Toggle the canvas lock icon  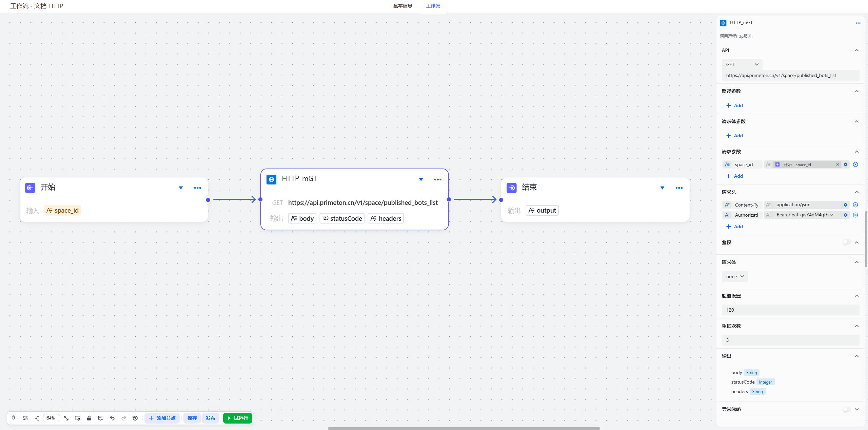[89, 418]
